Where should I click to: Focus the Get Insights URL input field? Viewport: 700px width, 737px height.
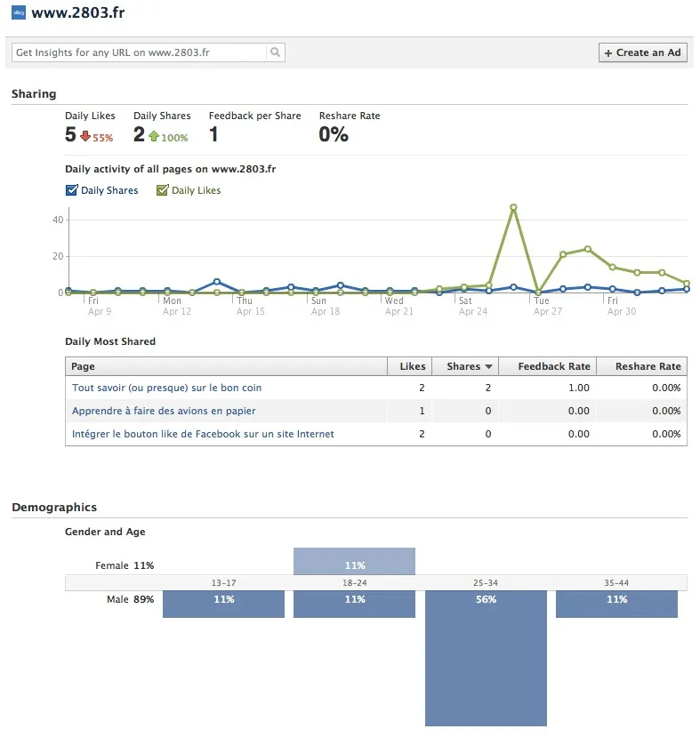click(139, 52)
